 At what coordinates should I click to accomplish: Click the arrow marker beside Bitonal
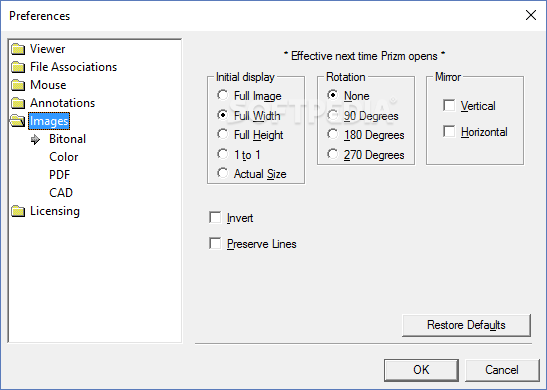(x=35, y=140)
